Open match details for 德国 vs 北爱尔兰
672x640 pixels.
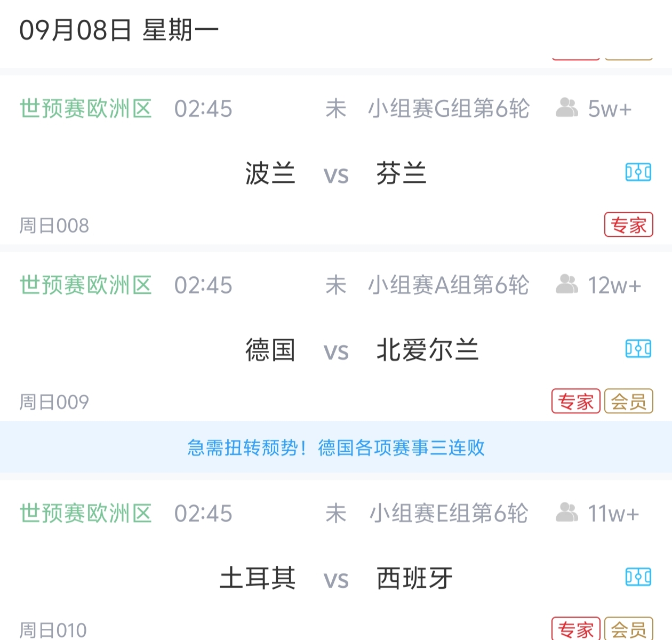336,350
